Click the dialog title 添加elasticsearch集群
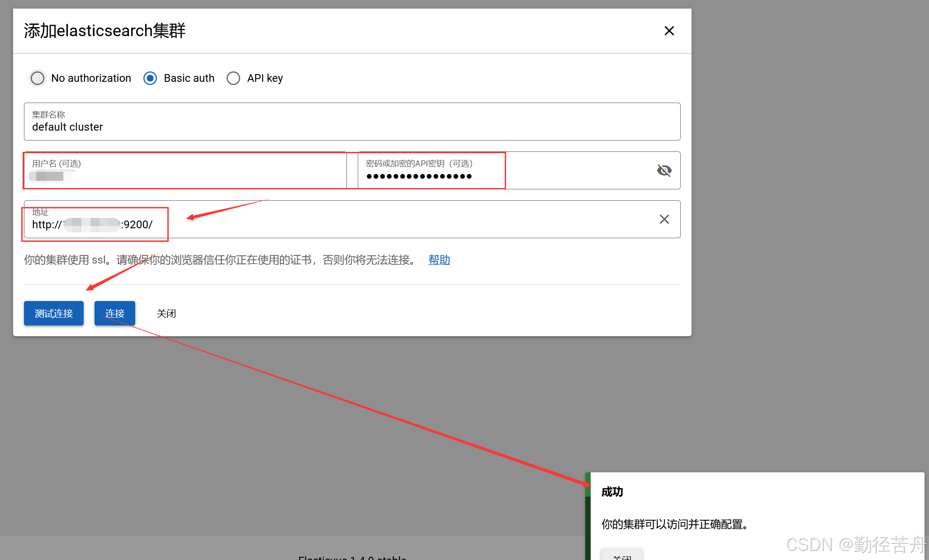This screenshot has height=560, width=929. pos(104,31)
